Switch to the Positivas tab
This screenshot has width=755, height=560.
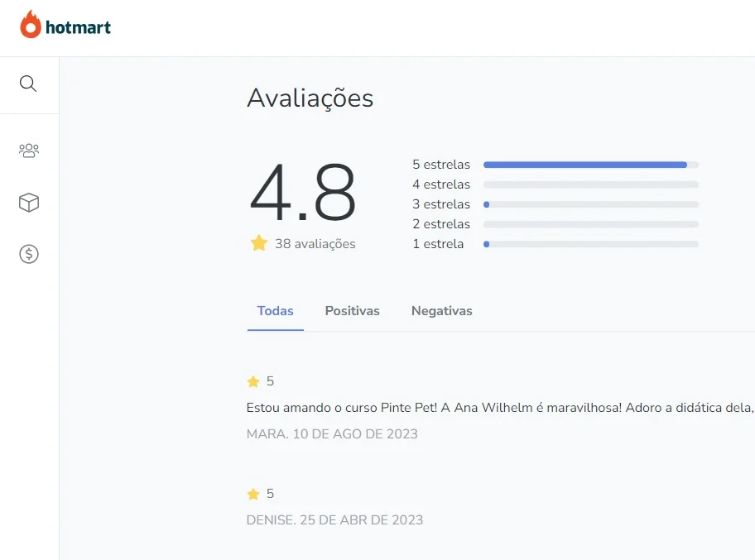click(x=352, y=311)
